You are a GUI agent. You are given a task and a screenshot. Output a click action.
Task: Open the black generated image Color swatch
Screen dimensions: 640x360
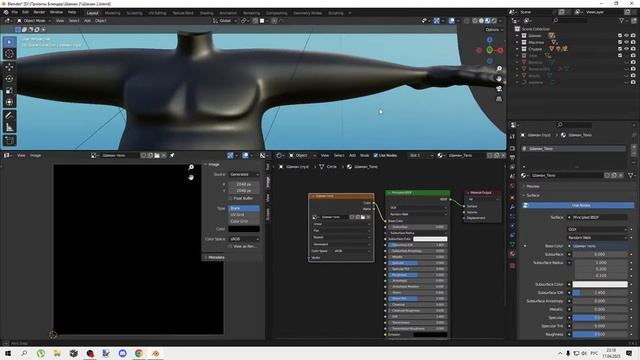[x=244, y=229]
